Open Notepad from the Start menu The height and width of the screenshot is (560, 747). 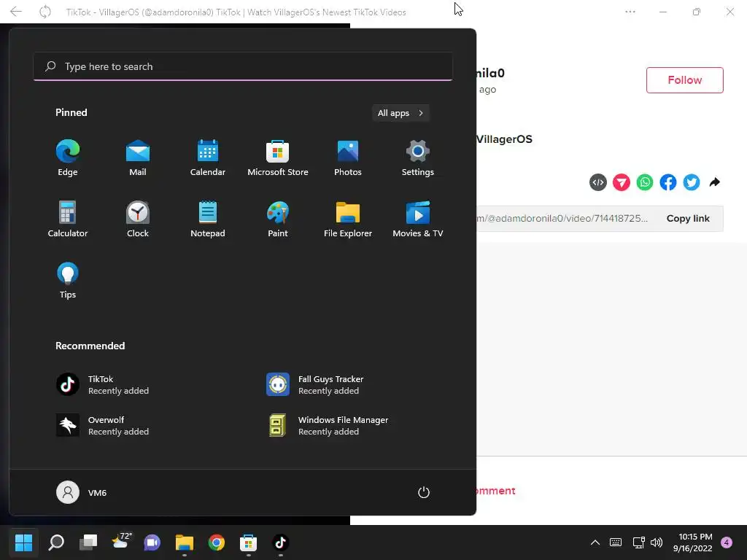(208, 219)
